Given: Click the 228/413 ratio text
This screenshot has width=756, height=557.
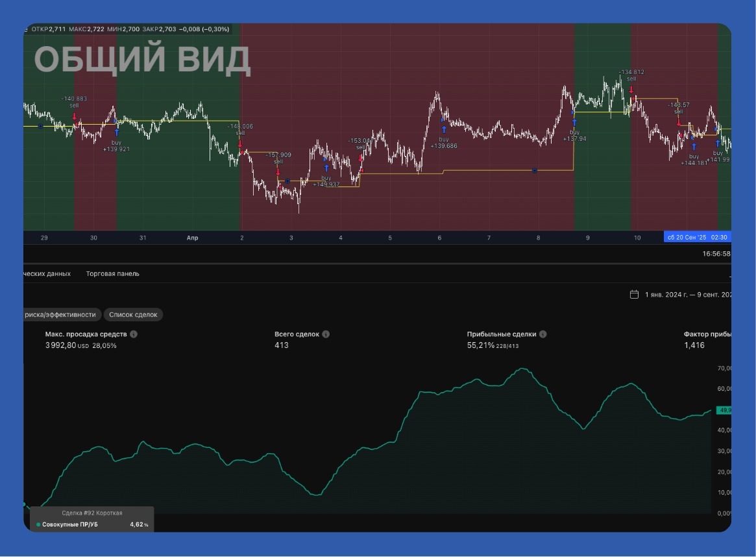Looking at the screenshot, I should pos(507,346).
